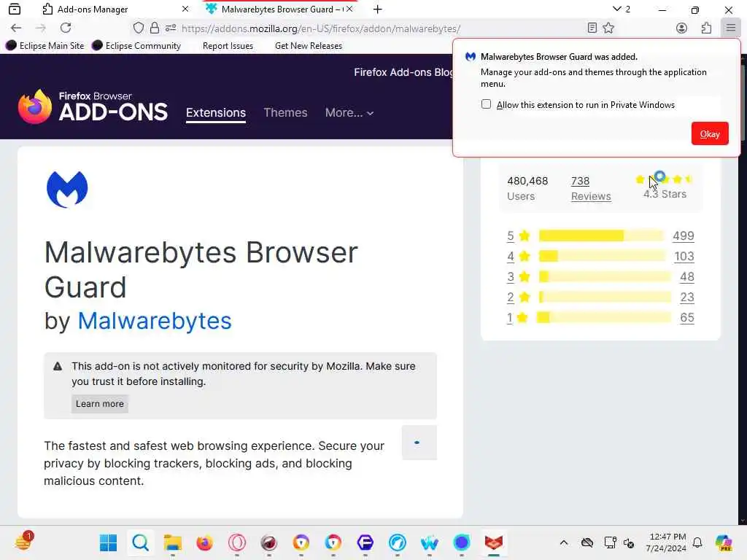The height and width of the screenshot is (560, 747).
Task: Open Windows Search from taskbar
Action: point(141,542)
